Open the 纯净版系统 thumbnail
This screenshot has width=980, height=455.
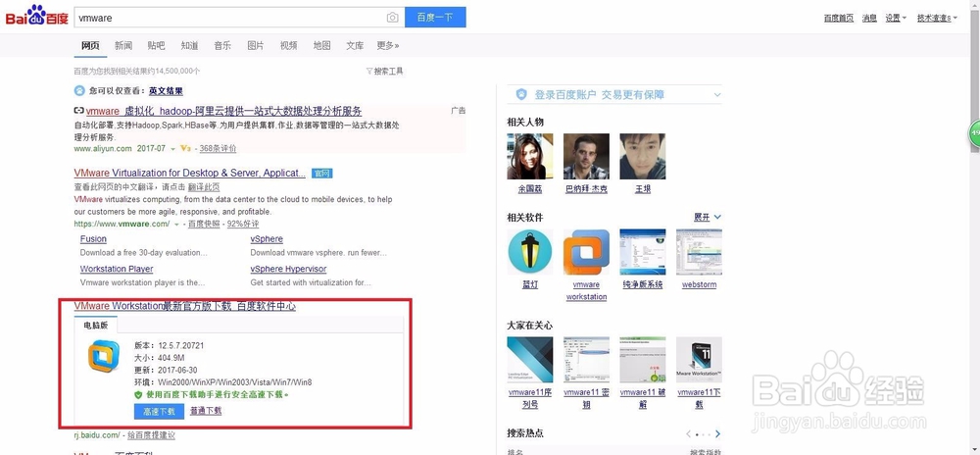[643, 252]
